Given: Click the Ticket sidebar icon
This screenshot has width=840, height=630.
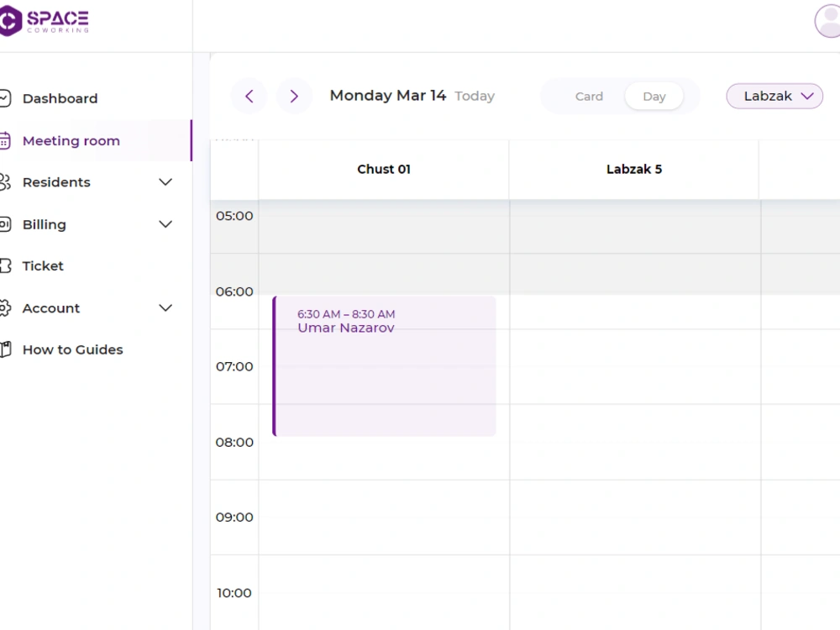Looking at the screenshot, I should (x=5, y=265).
